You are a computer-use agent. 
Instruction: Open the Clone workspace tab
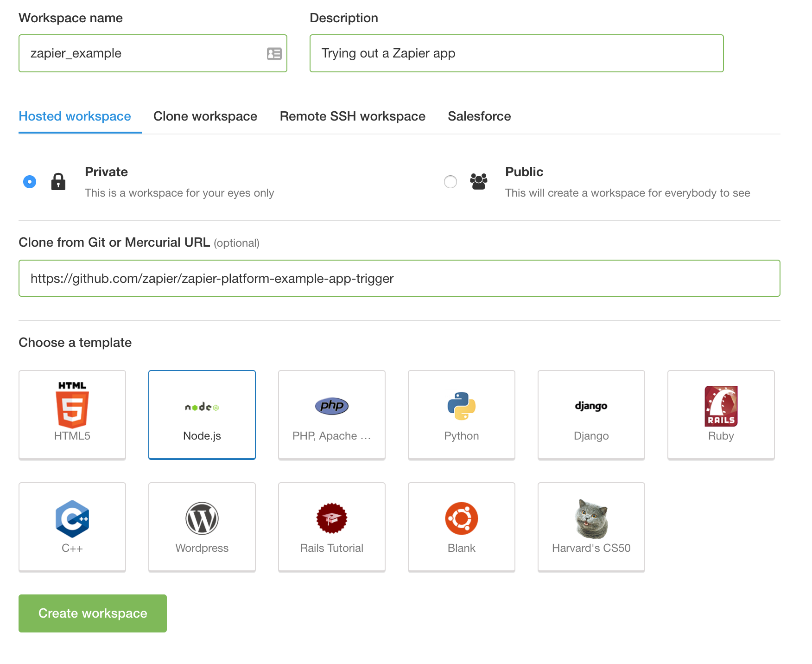click(x=205, y=116)
